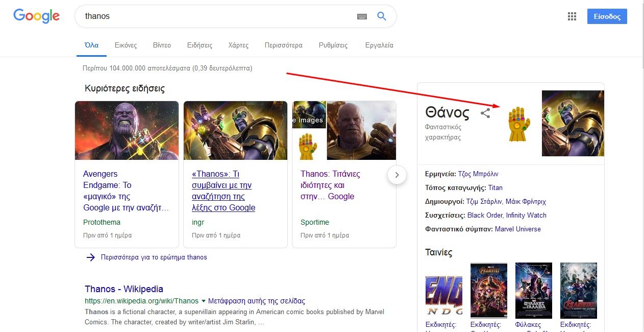This screenshot has width=644, height=332.
Task: Click the blue search magnifier icon
Action: point(381,16)
